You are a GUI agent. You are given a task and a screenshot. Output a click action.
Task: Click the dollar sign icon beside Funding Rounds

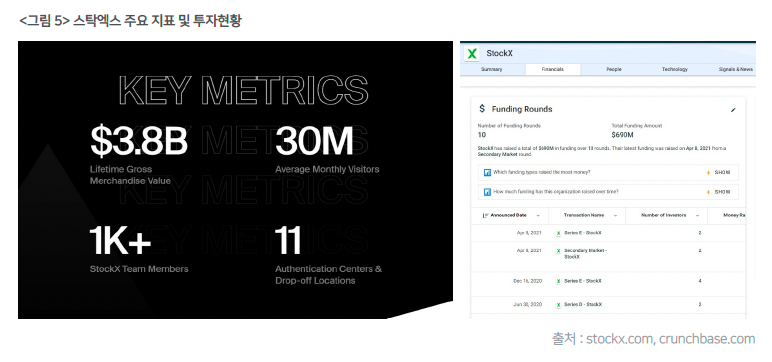click(x=482, y=109)
